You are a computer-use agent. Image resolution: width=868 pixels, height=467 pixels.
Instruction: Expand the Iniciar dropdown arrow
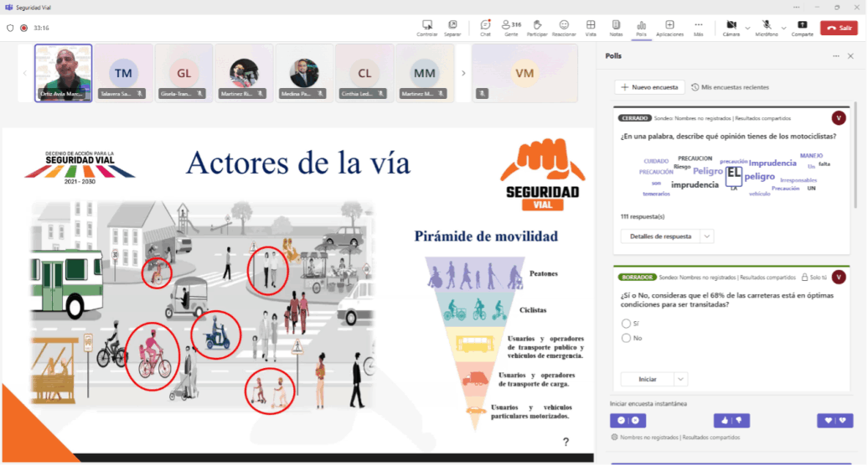[680, 380]
